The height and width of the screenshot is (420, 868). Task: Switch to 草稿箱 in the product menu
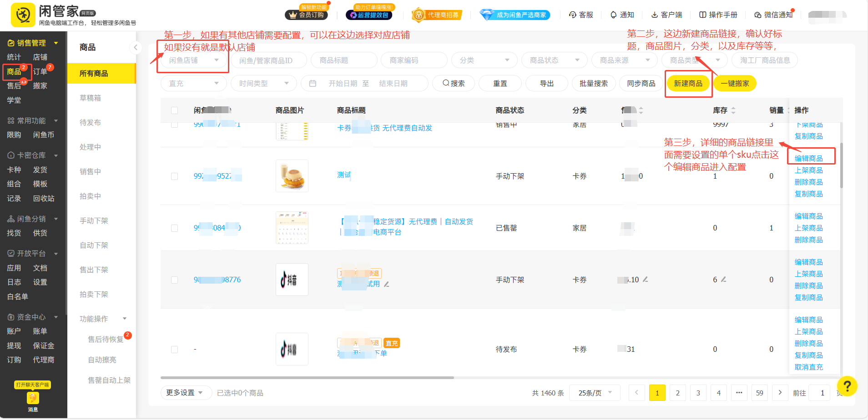[x=90, y=98]
